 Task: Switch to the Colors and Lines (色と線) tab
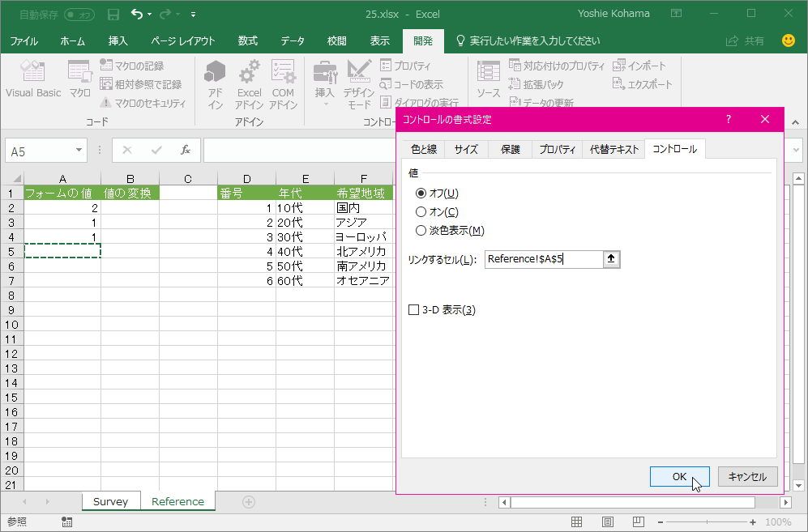pyautogui.click(x=423, y=149)
